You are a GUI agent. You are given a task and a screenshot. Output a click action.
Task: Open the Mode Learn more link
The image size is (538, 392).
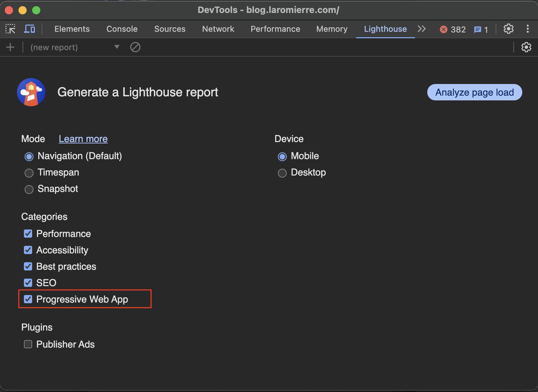83,139
